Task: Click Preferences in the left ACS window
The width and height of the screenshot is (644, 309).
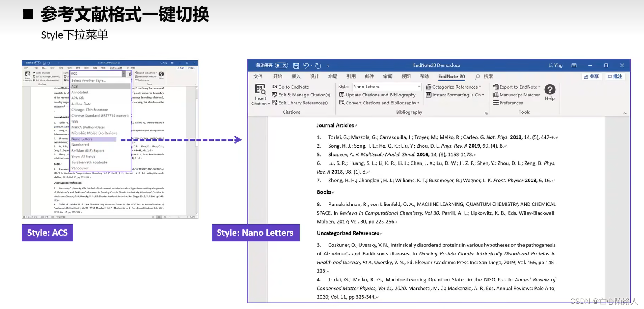Action: click(x=142, y=80)
